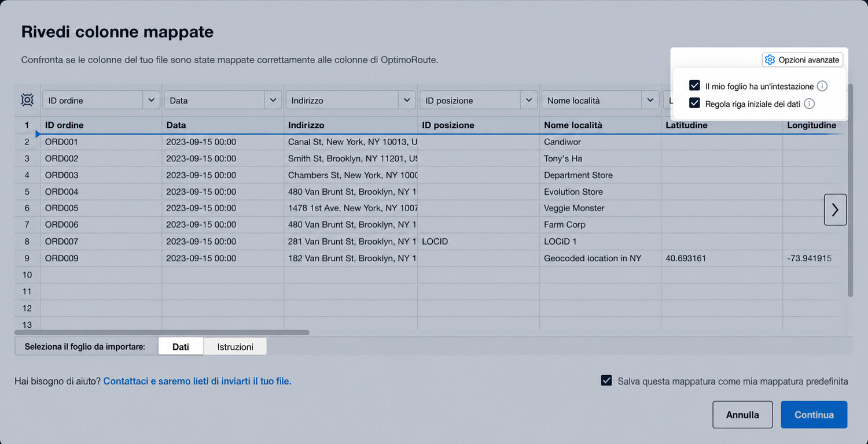Click latitude value 40.693161
The height and width of the screenshot is (444, 868).
(x=722, y=258)
